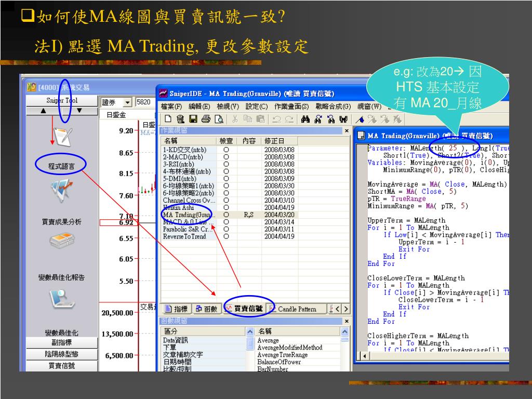This screenshot has height=399, width=532.
Task: Click the delete trash bin toolbar icon
Action: [x=180, y=119]
